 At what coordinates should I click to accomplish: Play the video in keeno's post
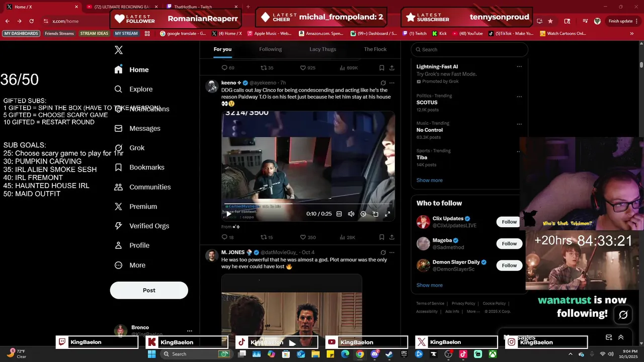(x=229, y=214)
